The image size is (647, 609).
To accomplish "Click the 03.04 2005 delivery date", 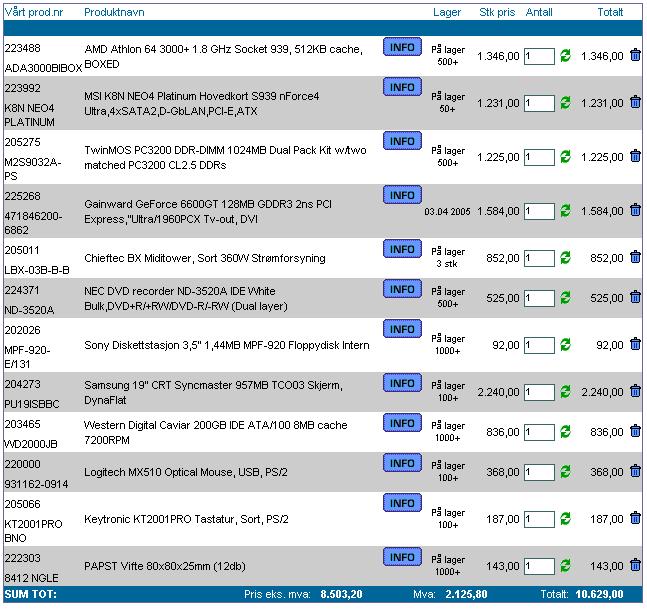I will coord(447,212).
